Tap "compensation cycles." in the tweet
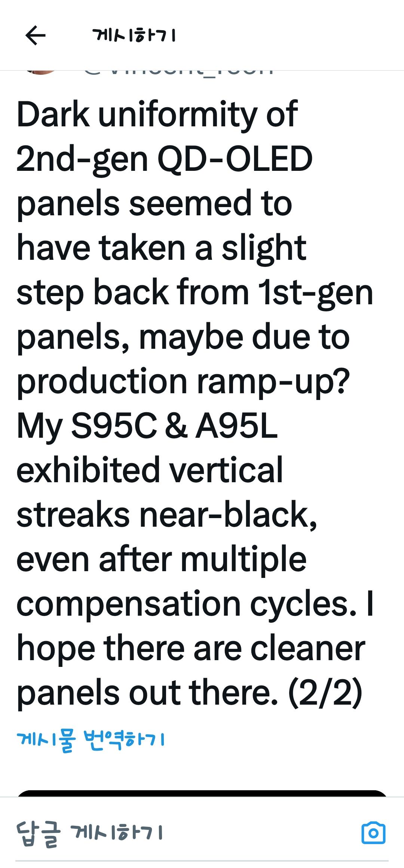404x868 pixels. click(x=186, y=604)
